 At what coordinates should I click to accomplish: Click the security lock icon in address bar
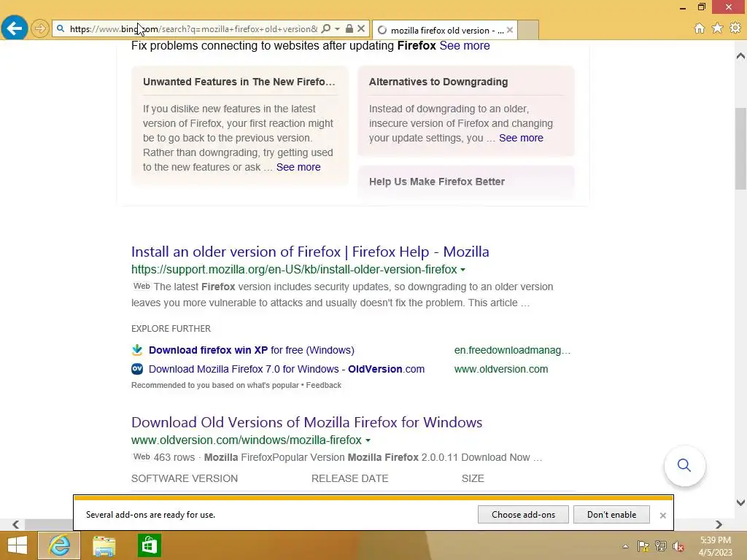[349, 29]
